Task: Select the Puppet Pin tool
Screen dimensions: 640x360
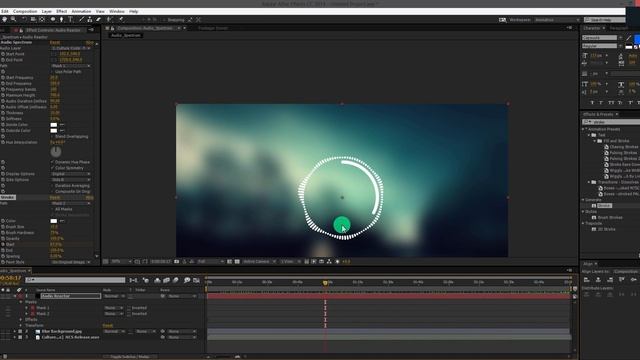Action: (x=121, y=19)
